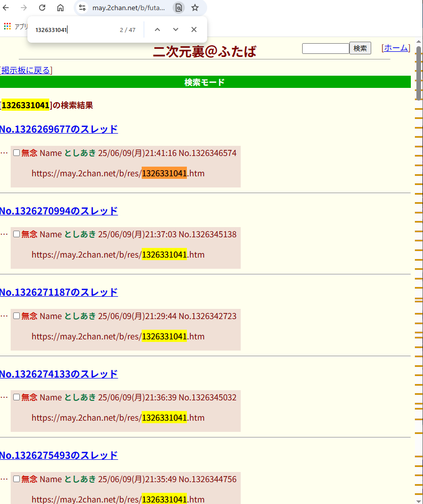Screen dimensions: 423x504
Task: Click the 検索モード green banner text
Action: (204, 82)
